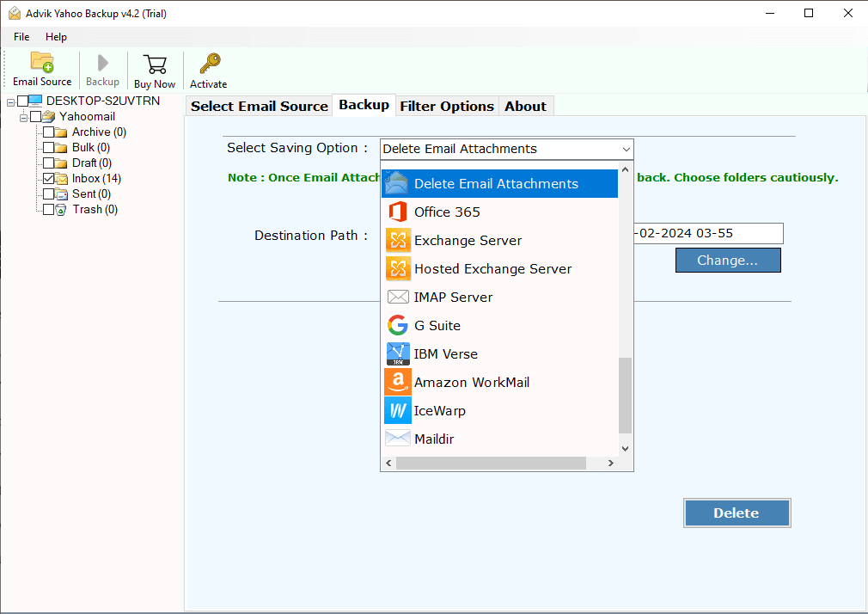Click the IceWarp blue icon
The height and width of the screenshot is (614, 868).
397,410
